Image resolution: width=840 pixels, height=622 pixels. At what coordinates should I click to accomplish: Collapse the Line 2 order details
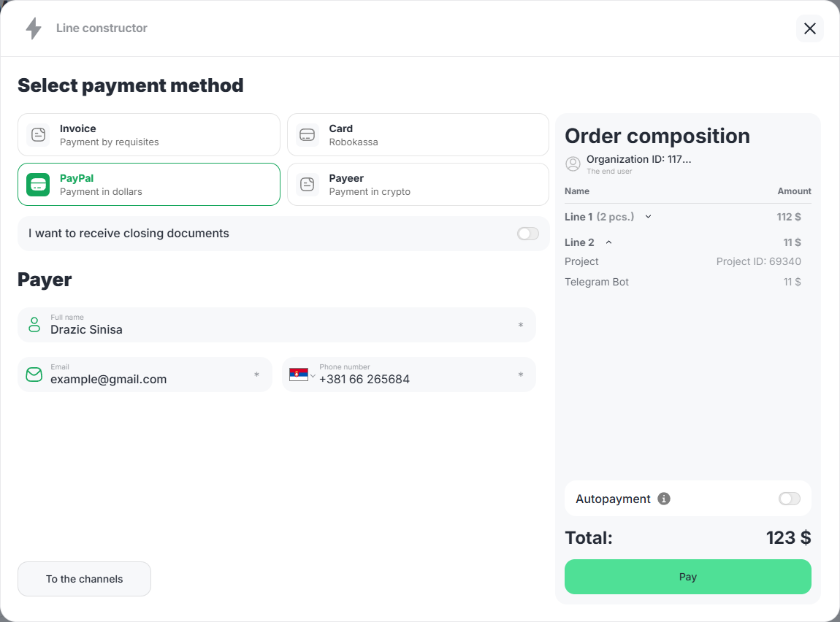tap(608, 242)
